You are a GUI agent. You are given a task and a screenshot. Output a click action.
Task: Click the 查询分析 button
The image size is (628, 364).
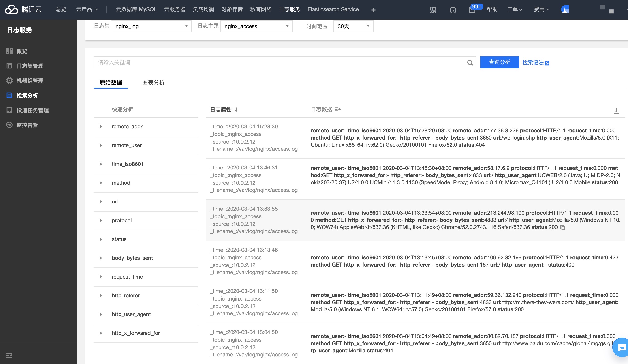tap(499, 62)
